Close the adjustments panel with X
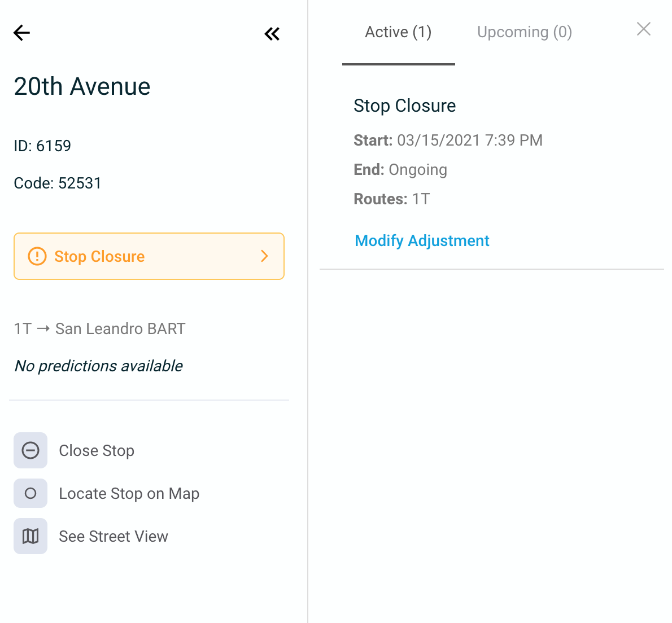672x623 pixels. tap(643, 29)
